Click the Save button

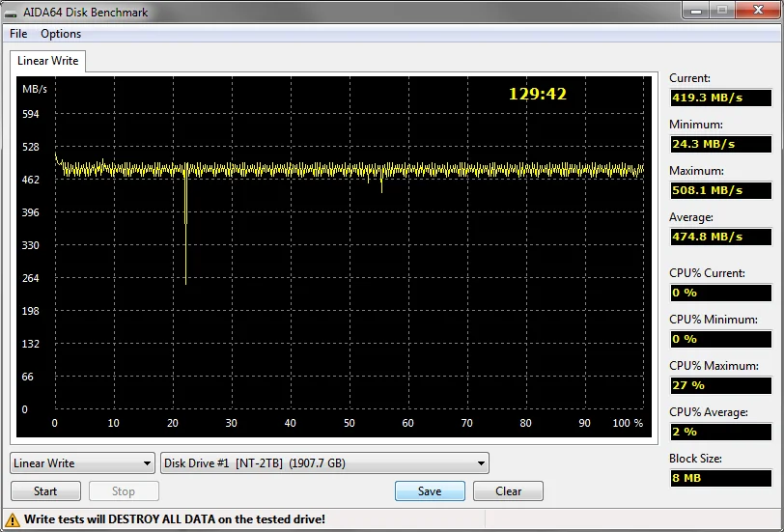(430, 491)
